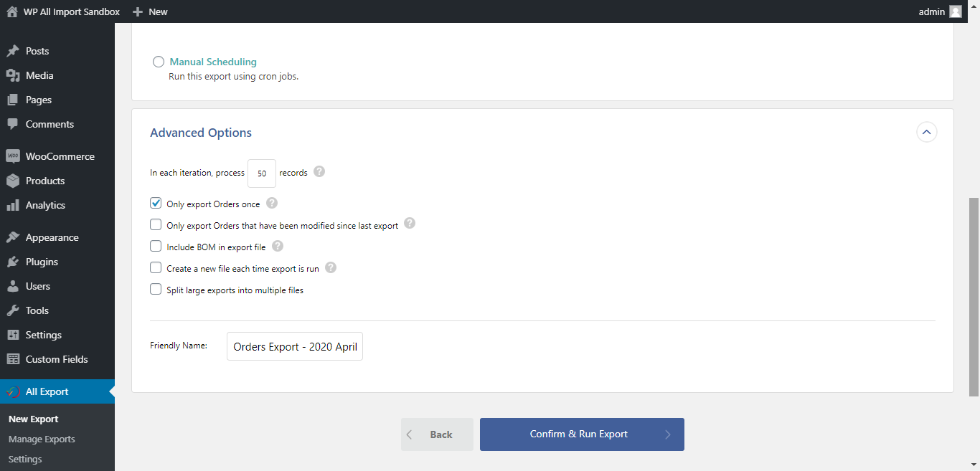Screen dimensions: 980x471
Task: Click the Manual Scheduling label
Action: tap(213, 62)
